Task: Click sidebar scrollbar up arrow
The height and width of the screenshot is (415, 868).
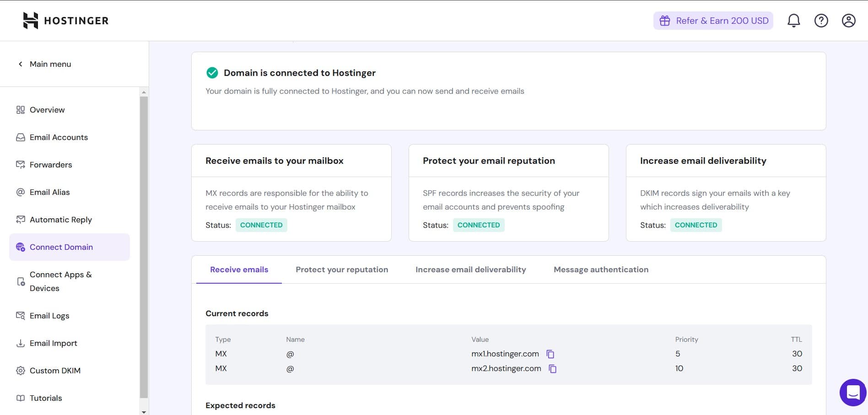Action: [x=144, y=92]
